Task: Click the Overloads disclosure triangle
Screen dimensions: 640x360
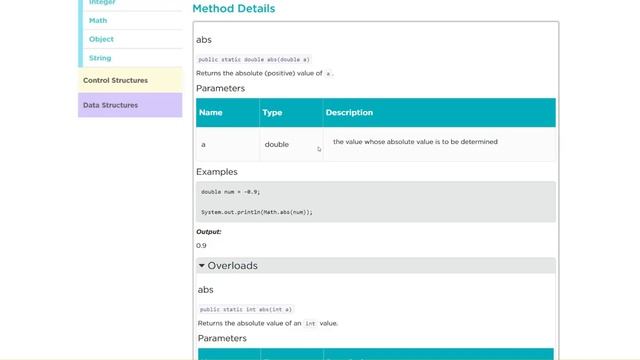Action: click(x=202, y=266)
